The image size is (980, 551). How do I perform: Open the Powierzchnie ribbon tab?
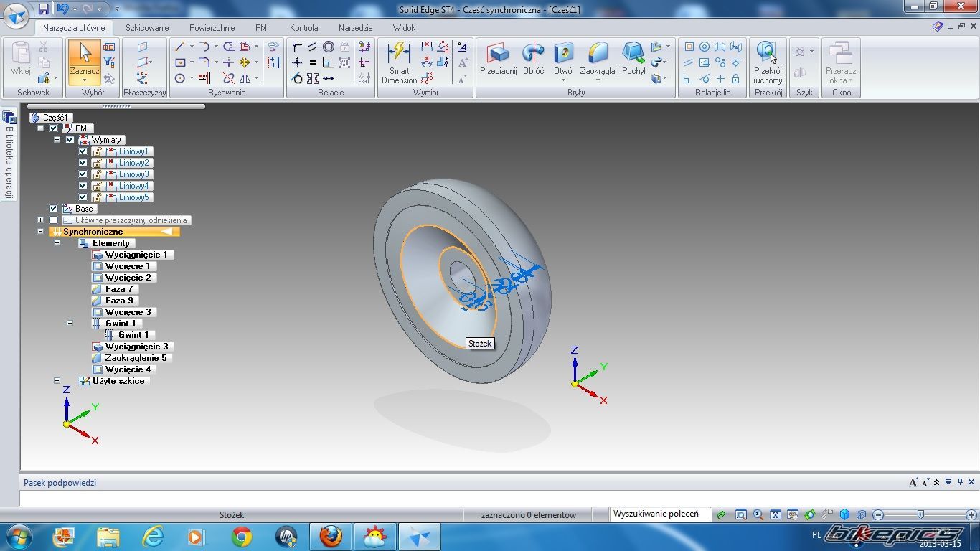(x=212, y=28)
